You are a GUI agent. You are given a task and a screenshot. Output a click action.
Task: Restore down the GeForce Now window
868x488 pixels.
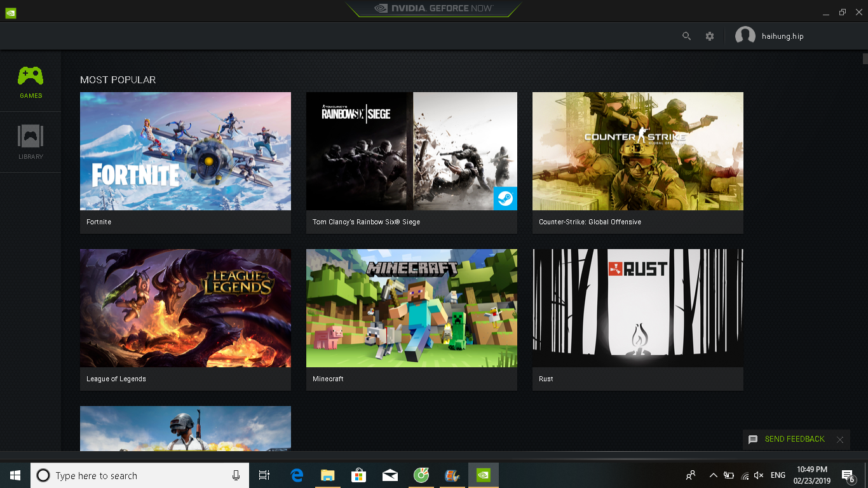(x=843, y=12)
